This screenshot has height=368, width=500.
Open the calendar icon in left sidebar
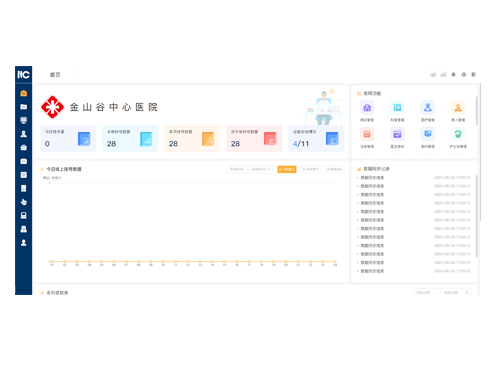pyautogui.click(x=24, y=175)
